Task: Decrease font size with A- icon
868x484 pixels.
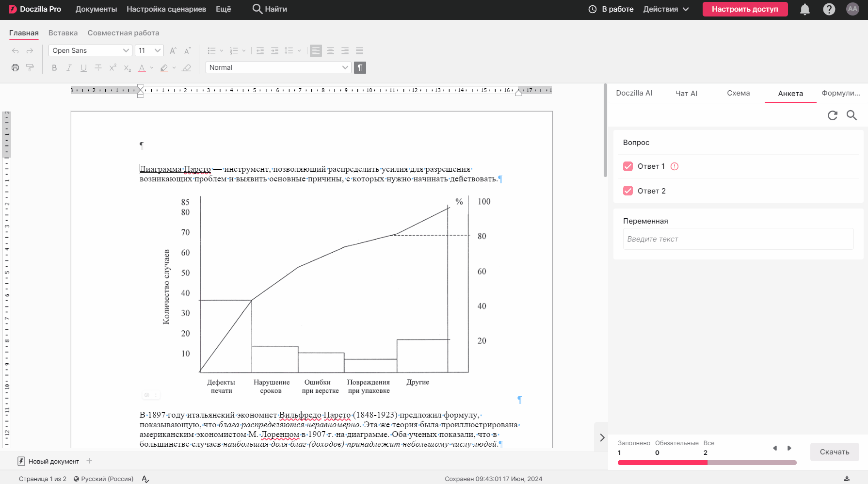Action: (x=188, y=50)
